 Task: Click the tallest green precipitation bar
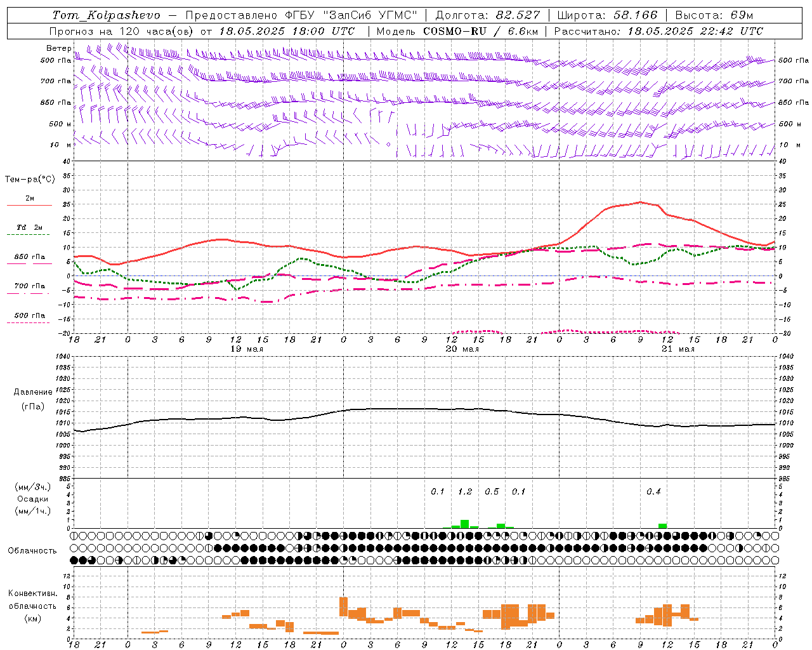point(464,524)
